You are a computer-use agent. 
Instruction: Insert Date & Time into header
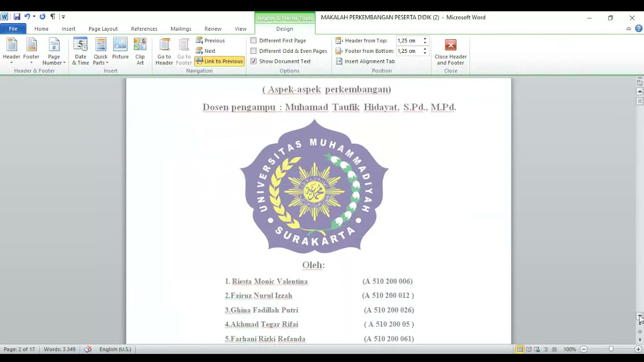80,51
